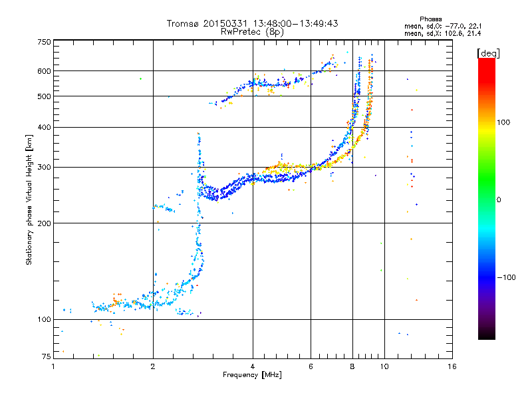Click the colorbar label '0'

point(499,200)
